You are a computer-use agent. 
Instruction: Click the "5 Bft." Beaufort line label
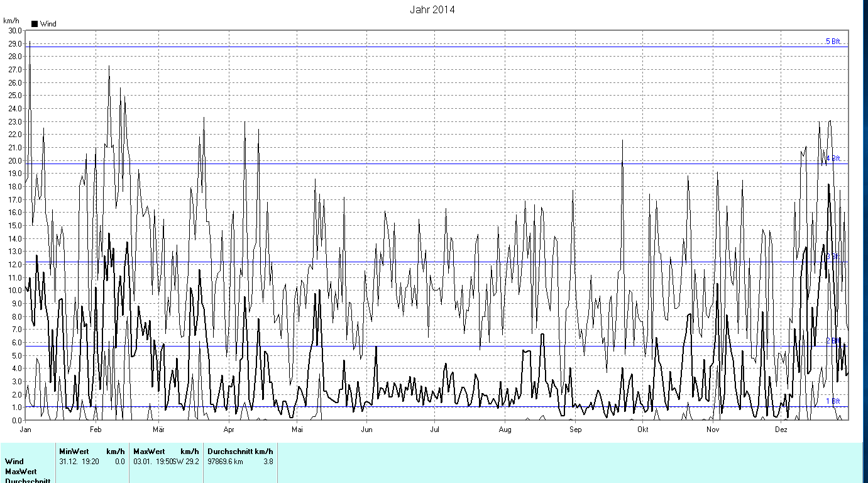click(833, 42)
